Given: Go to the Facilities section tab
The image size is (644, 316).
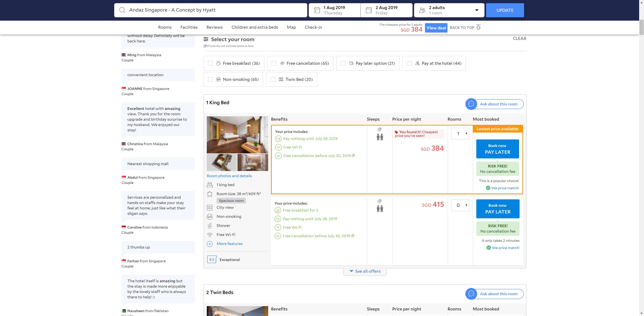Looking at the screenshot, I should coord(189,27).
